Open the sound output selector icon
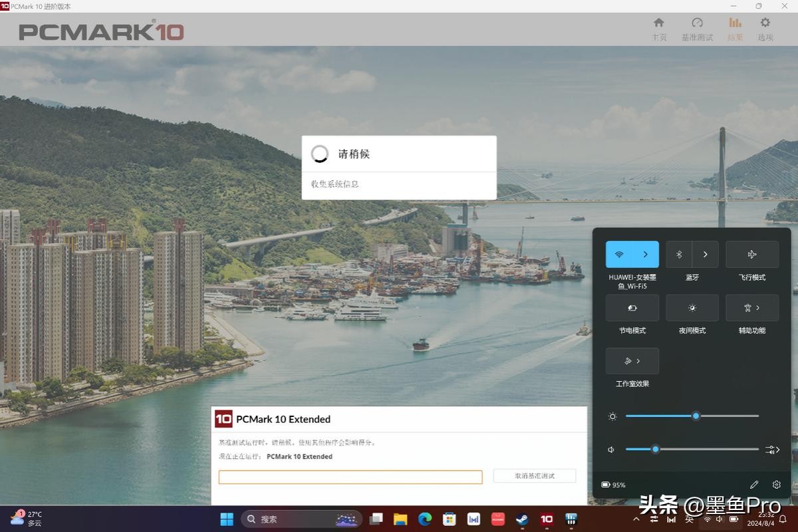798x532 pixels. tap(772, 450)
